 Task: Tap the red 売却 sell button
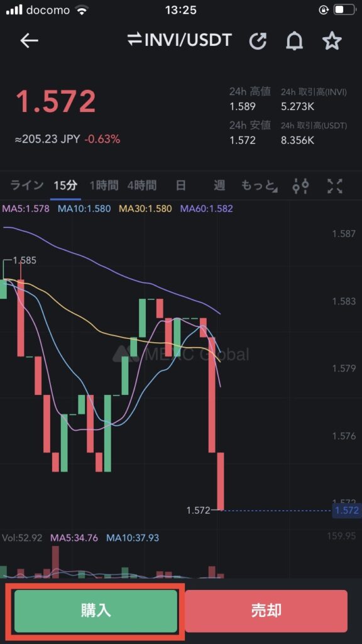pos(266,611)
